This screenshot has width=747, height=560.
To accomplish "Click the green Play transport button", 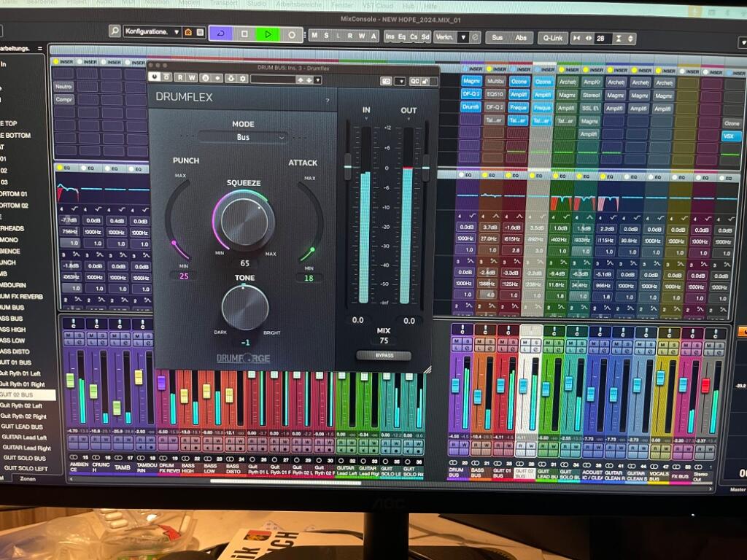I will 268,34.
